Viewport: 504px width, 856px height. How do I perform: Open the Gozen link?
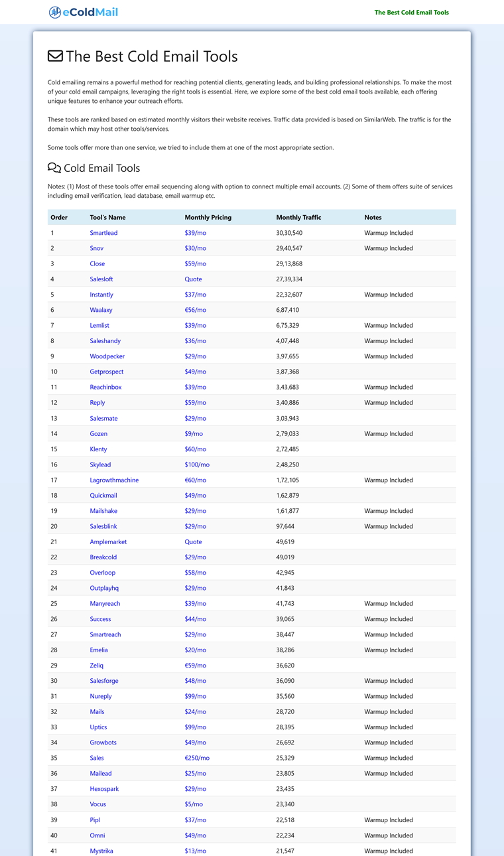[99, 433]
